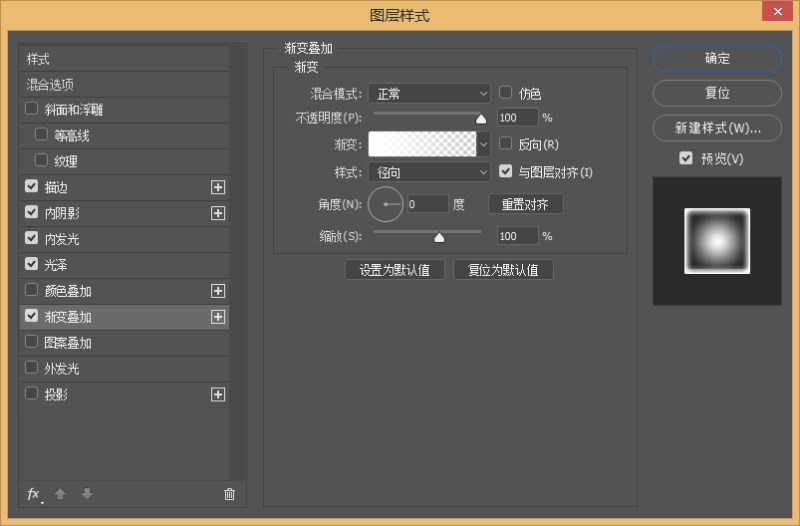800x526 pixels.
Task: Click the plus icon next to 描边
Action: (x=218, y=187)
